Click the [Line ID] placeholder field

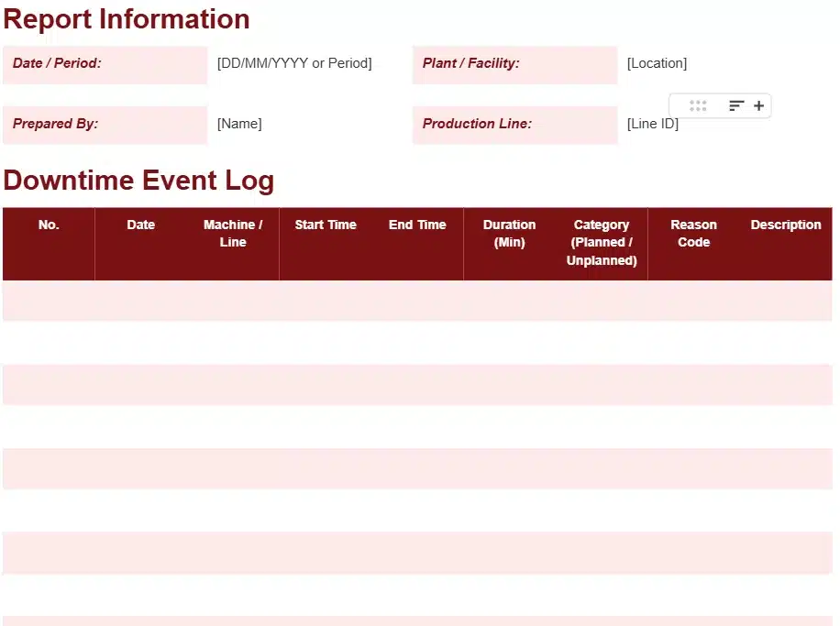(x=652, y=125)
